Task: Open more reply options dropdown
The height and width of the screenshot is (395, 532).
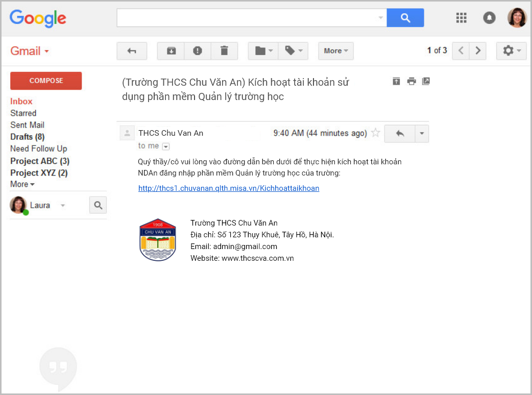Action: click(x=422, y=134)
